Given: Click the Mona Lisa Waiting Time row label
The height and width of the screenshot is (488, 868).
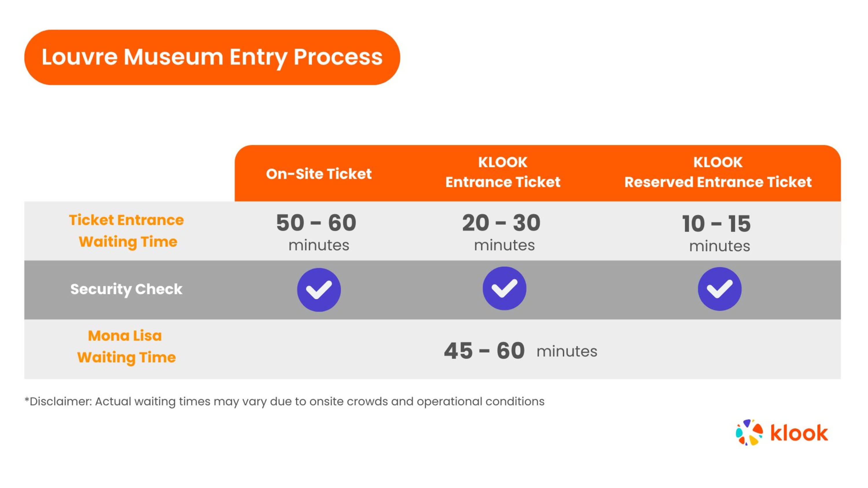Looking at the screenshot, I should coord(126,347).
